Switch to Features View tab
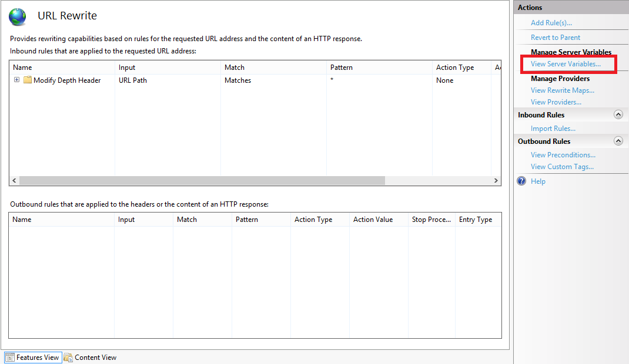 click(x=37, y=358)
